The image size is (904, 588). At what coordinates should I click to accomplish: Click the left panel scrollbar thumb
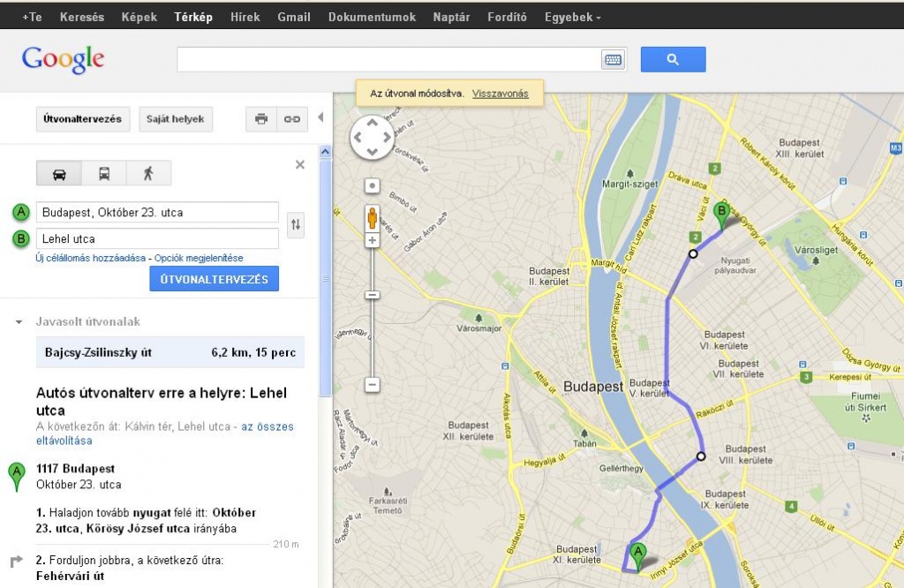pyautogui.click(x=325, y=278)
